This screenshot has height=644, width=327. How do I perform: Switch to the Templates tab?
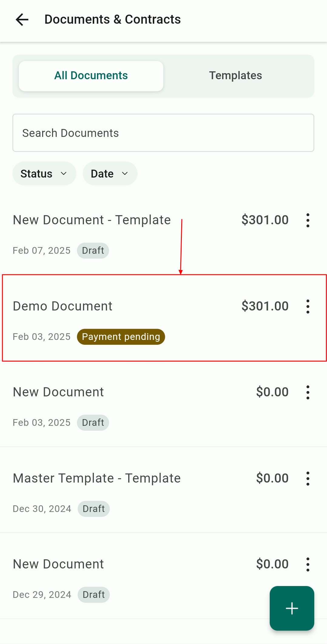click(x=235, y=76)
